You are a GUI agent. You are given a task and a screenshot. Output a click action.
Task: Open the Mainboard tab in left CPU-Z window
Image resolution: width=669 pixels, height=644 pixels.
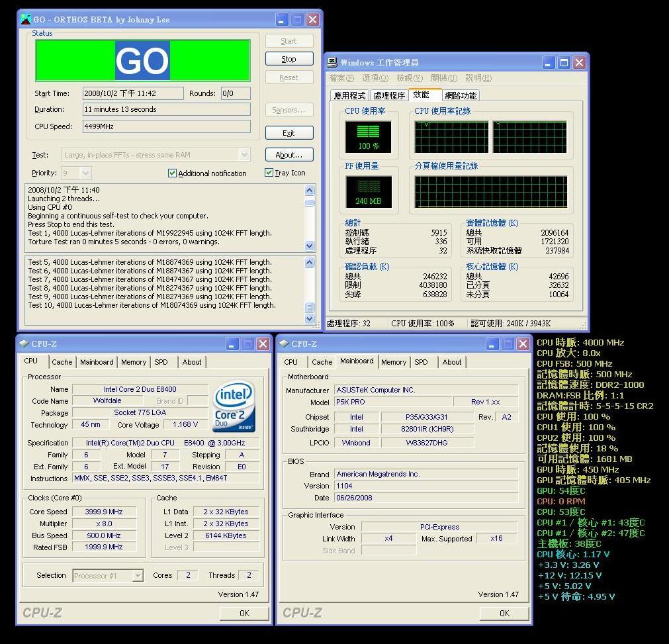click(97, 362)
